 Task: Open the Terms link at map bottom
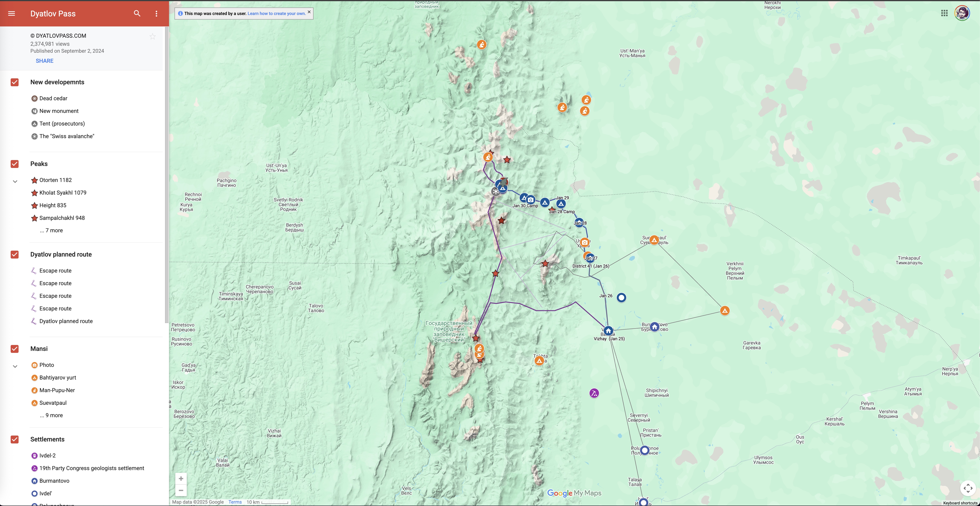point(235,502)
